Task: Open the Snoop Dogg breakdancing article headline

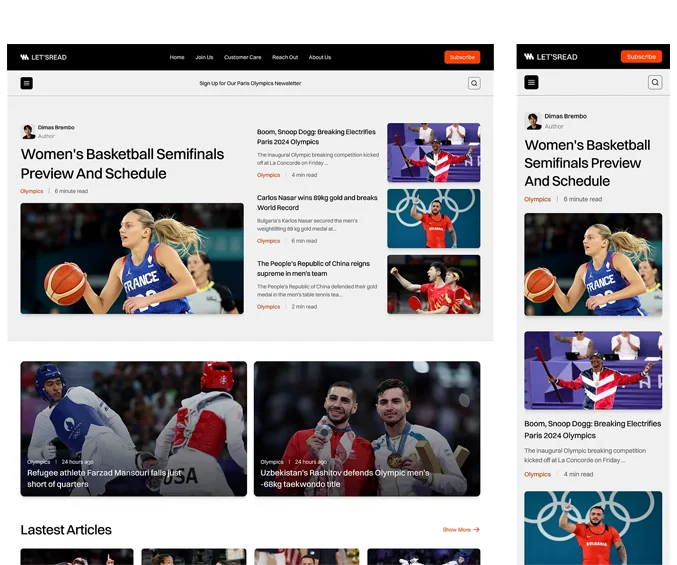Action: [316, 137]
